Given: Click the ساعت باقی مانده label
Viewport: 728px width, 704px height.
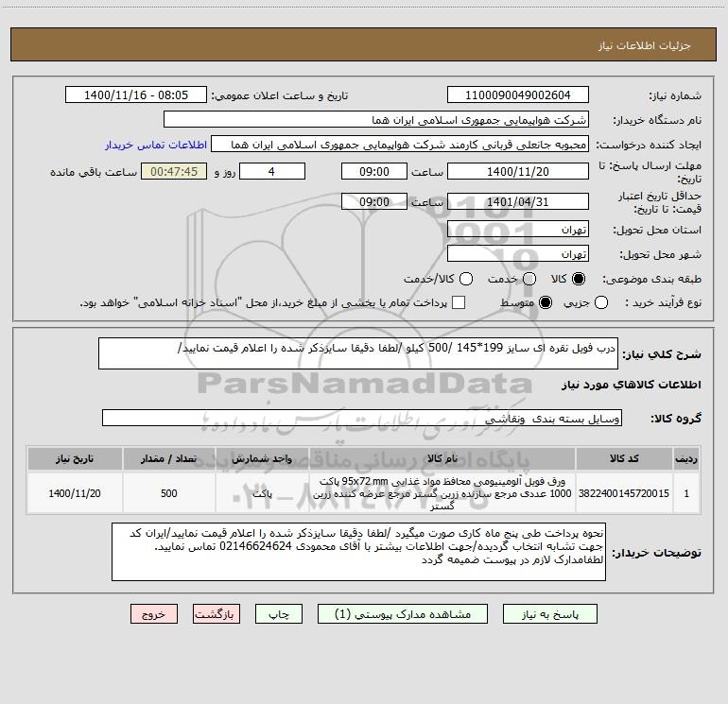Looking at the screenshot, I should click(94, 172).
